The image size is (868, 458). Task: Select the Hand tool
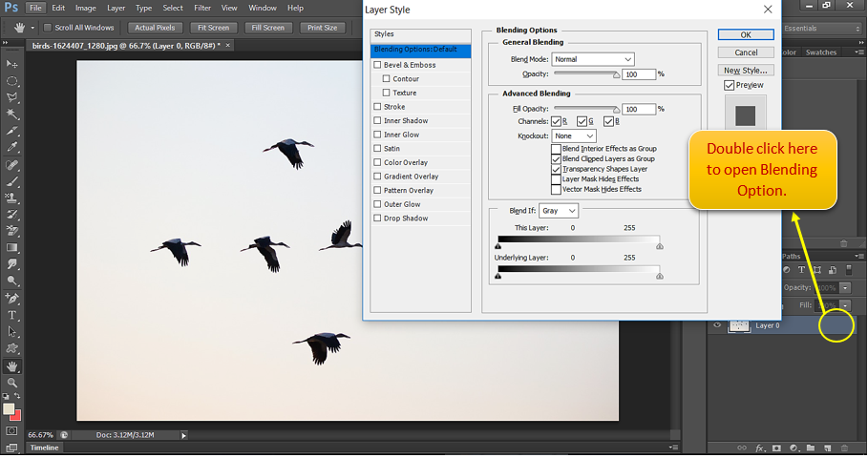pyautogui.click(x=12, y=365)
